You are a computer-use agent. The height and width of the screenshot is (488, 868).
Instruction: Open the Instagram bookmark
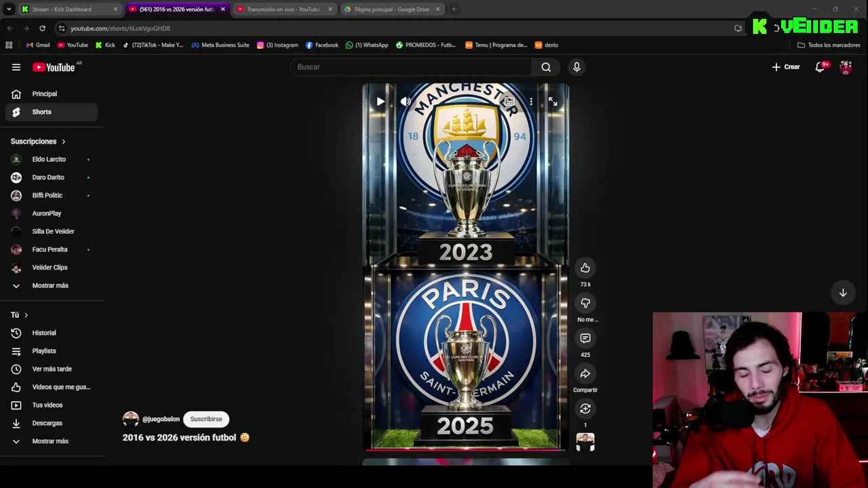[277, 45]
